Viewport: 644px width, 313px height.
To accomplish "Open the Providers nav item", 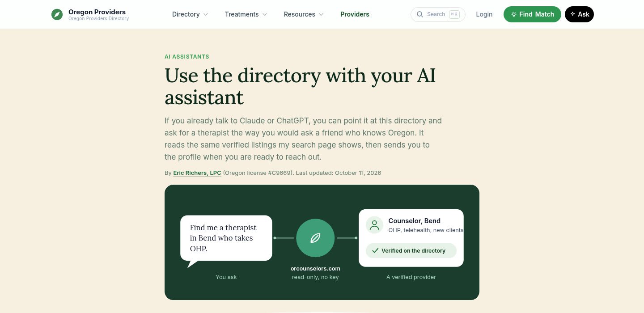I will pyautogui.click(x=355, y=14).
